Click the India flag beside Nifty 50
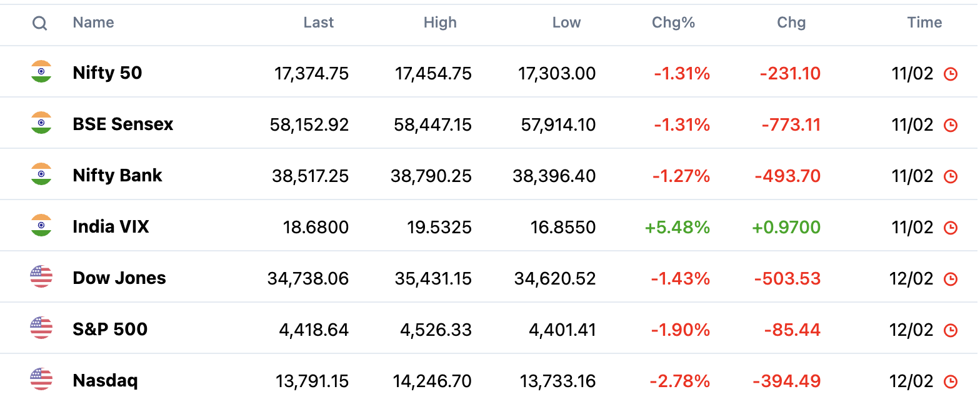Screen dimensions: 980x404 pyautogui.click(x=41, y=72)
